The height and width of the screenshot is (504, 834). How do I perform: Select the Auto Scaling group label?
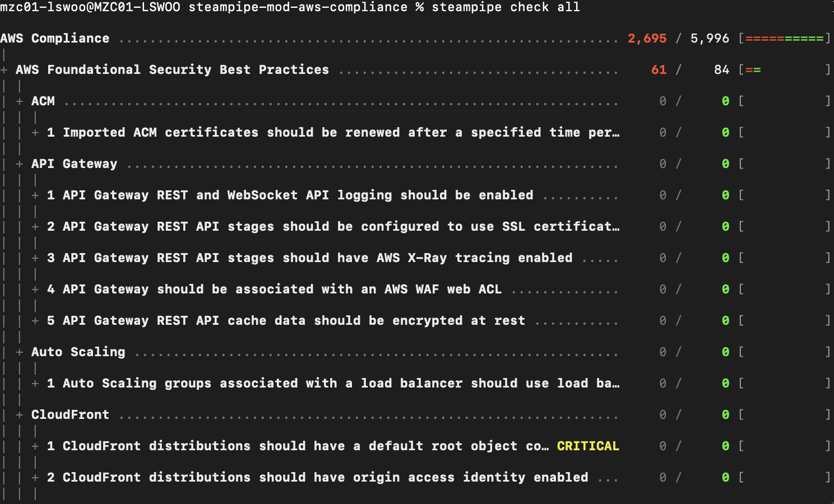click(x=78, y=352)
